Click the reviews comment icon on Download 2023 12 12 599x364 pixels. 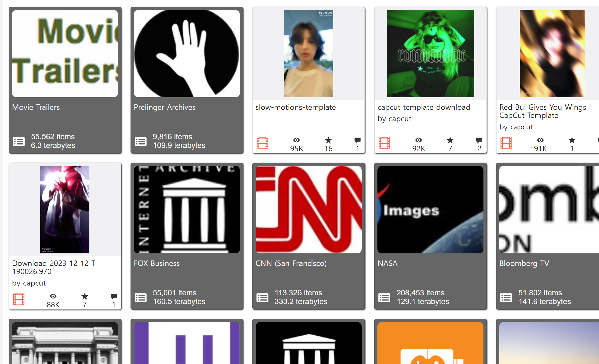pos(114,296)
